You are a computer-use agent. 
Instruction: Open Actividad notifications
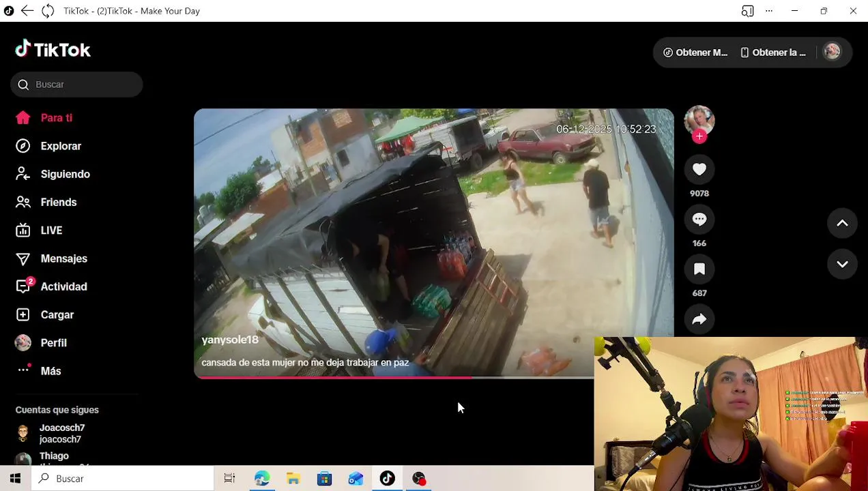pyautogui.click(x=63, y=286)
